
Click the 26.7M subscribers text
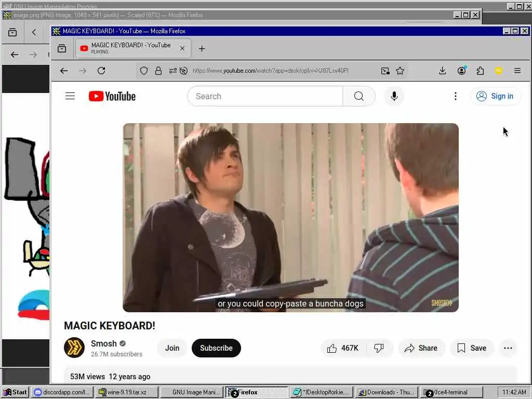coord(116,354)
